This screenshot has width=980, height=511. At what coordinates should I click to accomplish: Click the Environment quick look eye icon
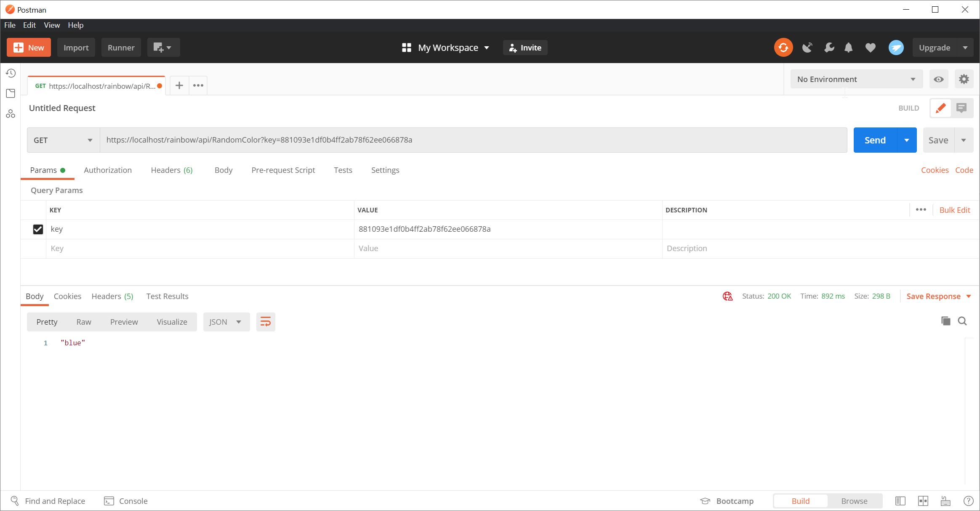(x=939, y=79)
